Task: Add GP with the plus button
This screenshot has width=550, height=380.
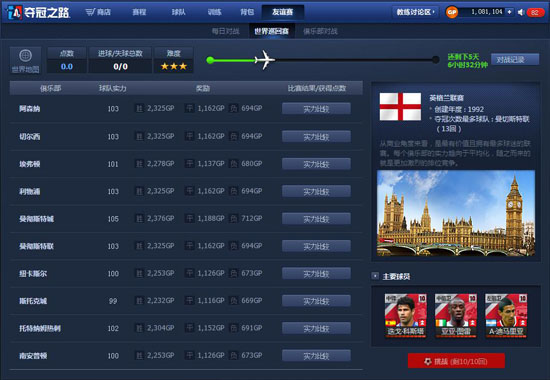Action: pos(510,12)
